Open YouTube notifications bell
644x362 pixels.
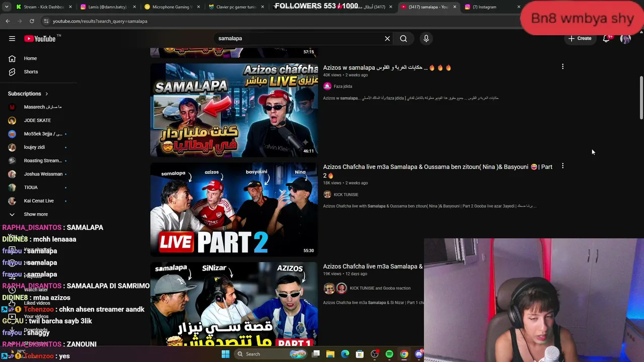click(606, 39)
